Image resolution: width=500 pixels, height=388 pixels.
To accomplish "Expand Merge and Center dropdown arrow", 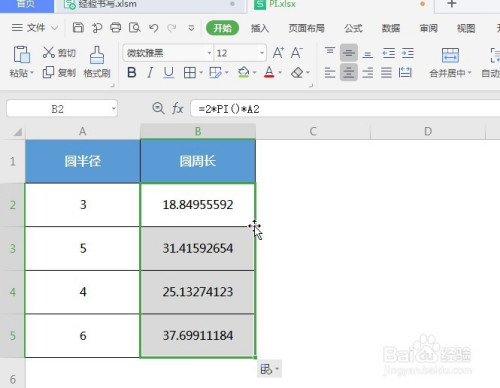I will (469, 73).
